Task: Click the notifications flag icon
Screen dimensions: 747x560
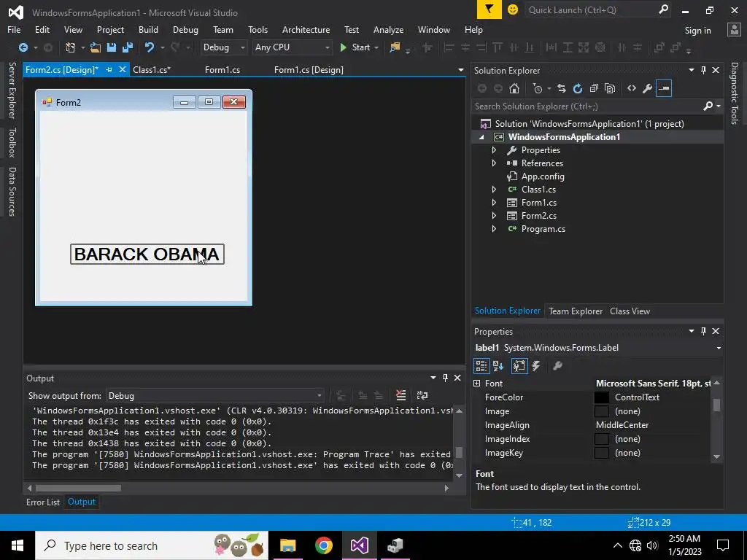Action: 489,9
